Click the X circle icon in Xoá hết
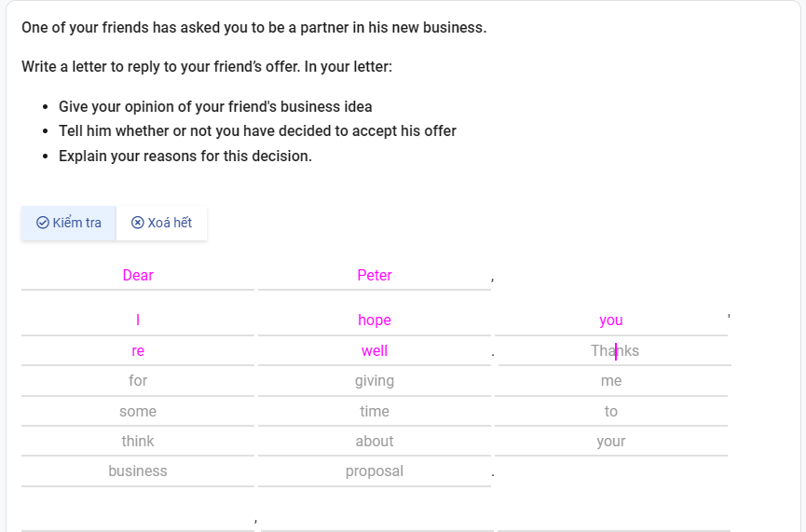This screenshot has height=532, width=806. point(137,223)
